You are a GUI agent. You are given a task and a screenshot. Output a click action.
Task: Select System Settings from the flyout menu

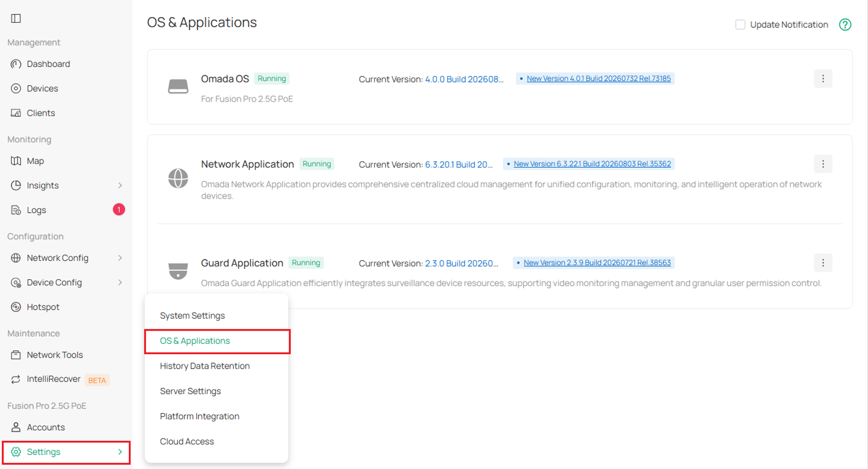point(217,316)
